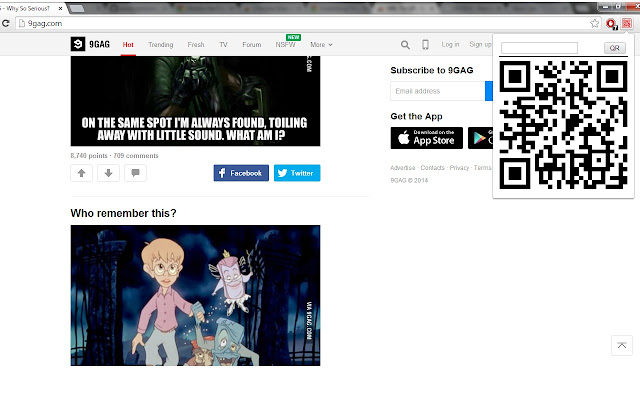Click the blue subscribe button beside email
The height and width of the screenshot is (400, 640).
(x=489, y=91)
